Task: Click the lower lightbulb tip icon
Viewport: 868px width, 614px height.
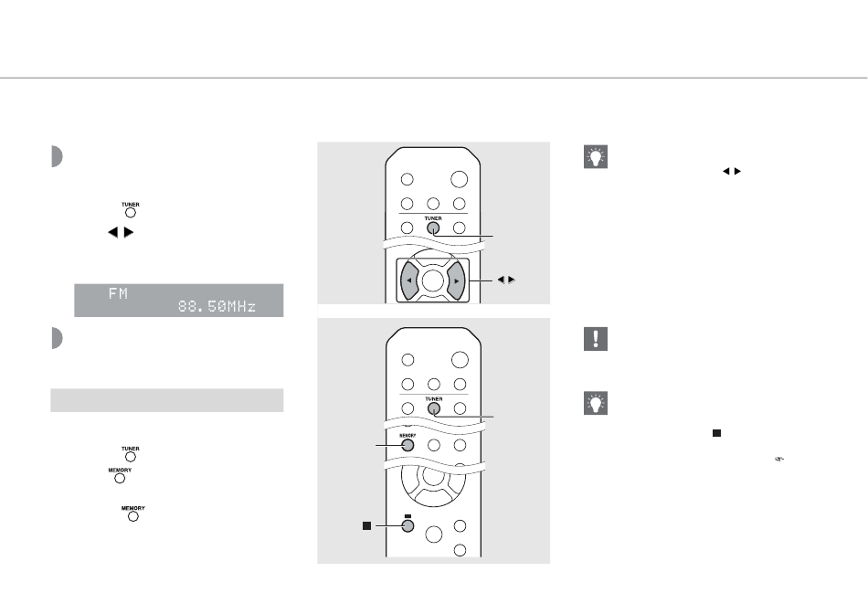Action: pyautogui.click(x=596, y=403)
